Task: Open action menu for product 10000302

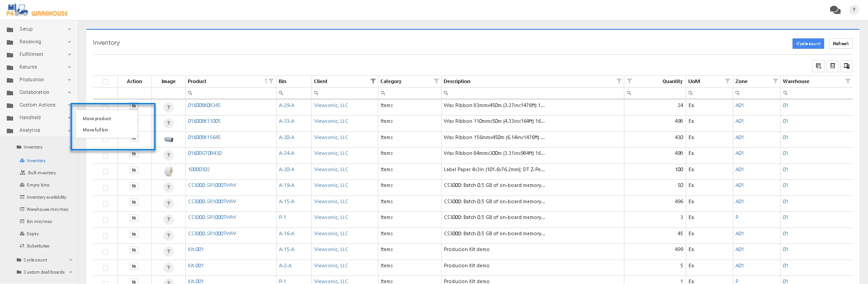Action: tap(134, 170)
